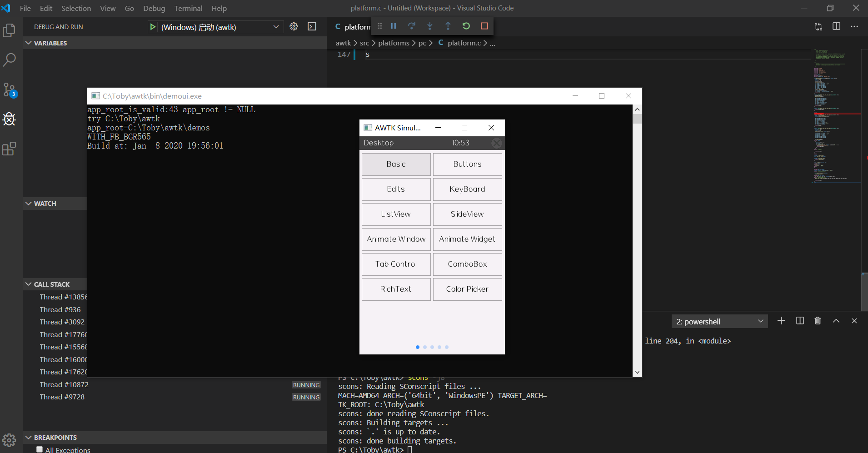Image resolution: width=868 pixels, height=453 pixels.
Task: Click the Basic button in AWTK simulator
Action: (396, 164)
